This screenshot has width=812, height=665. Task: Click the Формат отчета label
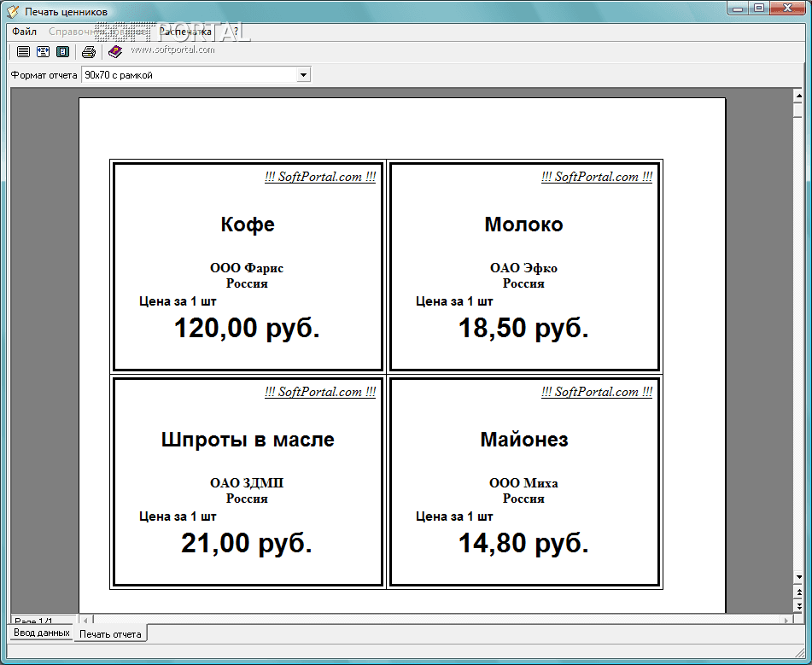click(x=44, y=75)
